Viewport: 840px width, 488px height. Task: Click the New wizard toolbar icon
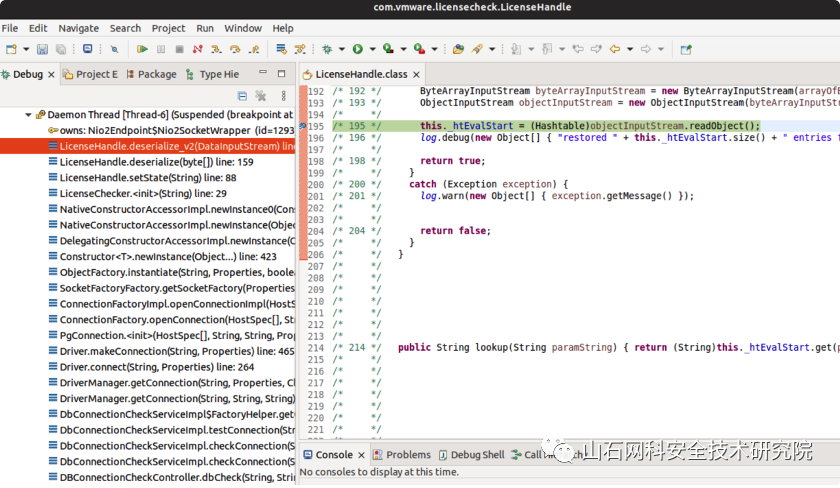[11, 49]
